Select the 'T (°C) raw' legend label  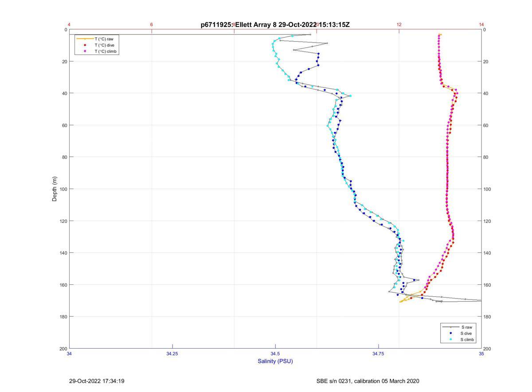(104, 39)
